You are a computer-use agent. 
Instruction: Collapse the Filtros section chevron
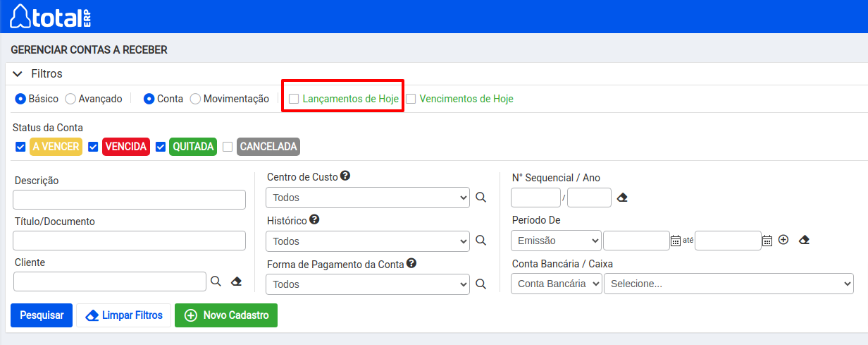coord(18,73)
